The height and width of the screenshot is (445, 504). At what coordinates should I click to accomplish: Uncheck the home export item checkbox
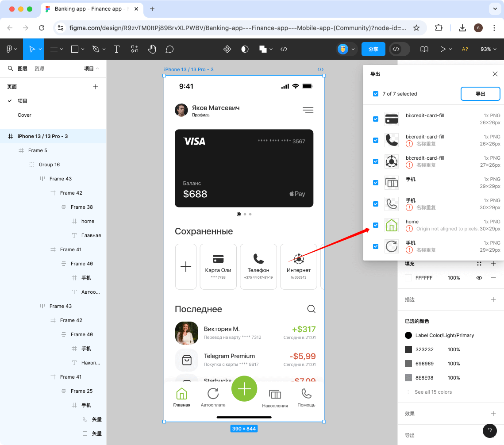[376, 225]
